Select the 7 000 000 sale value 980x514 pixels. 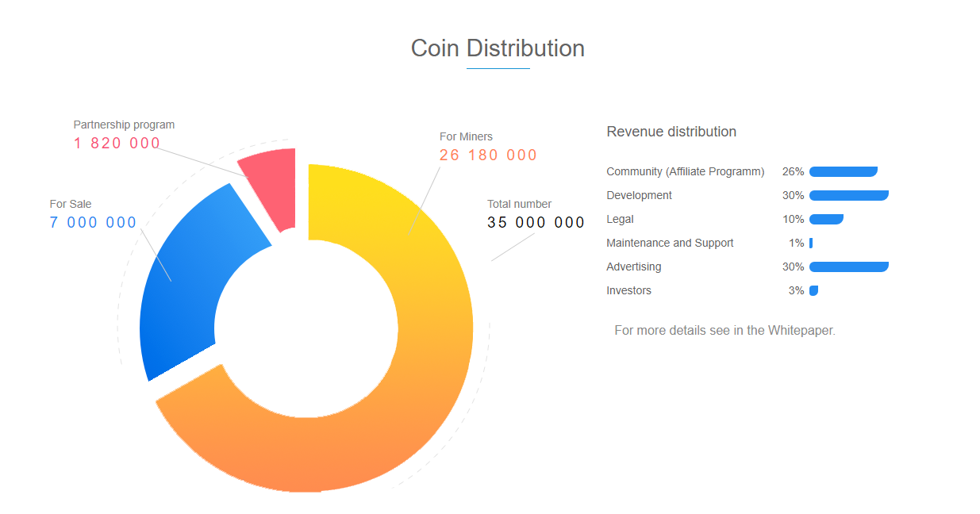coord(93,223)
